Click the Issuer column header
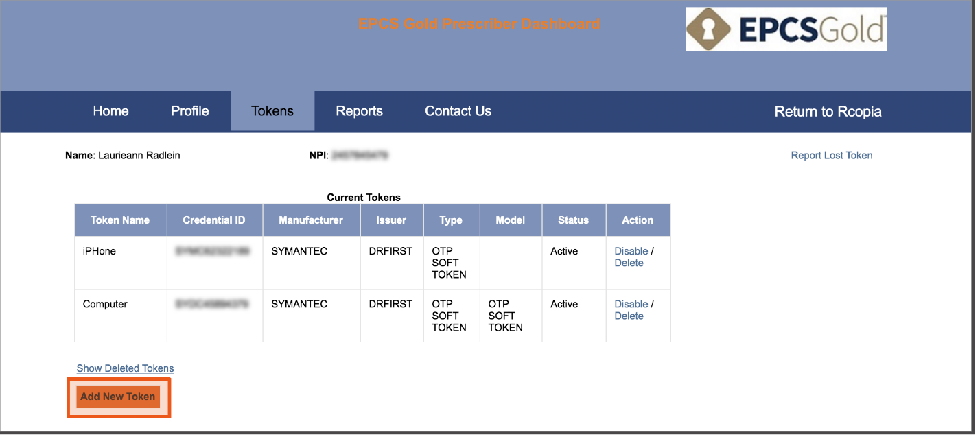 [x=391, y=220]
